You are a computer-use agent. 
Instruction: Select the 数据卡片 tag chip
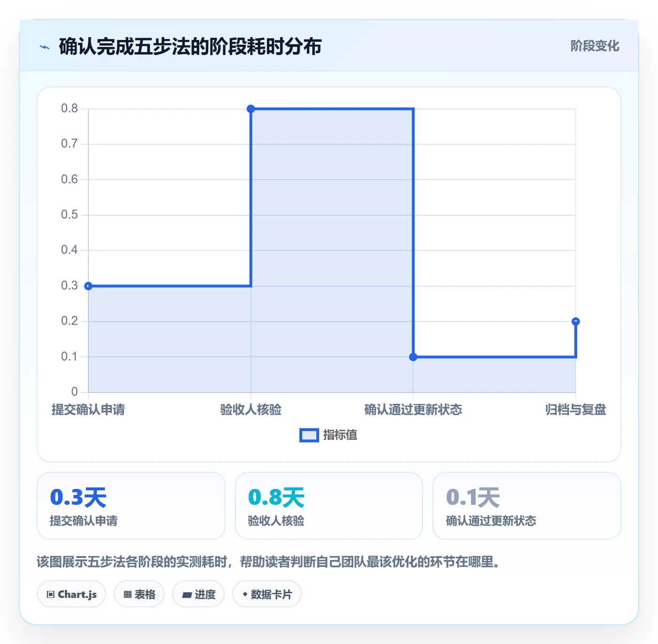click(x=266, y=594)
